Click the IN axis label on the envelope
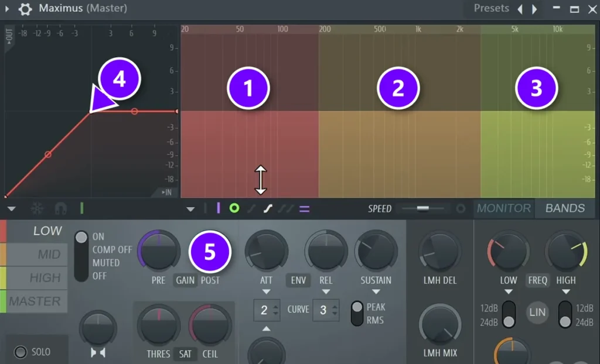 coord(166,193)
